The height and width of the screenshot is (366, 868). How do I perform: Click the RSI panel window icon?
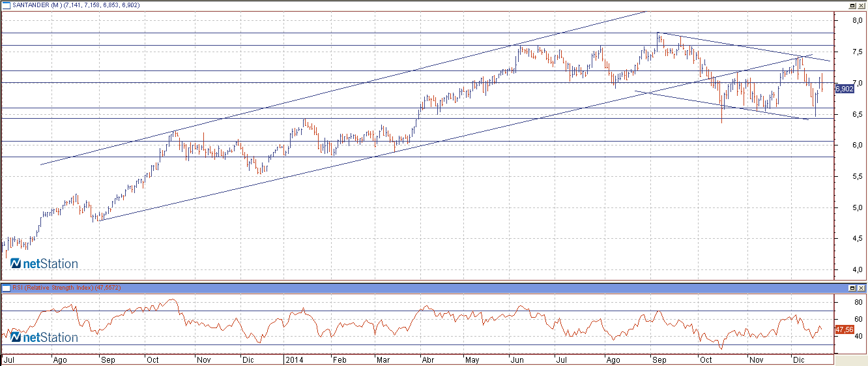click(6, 287)
